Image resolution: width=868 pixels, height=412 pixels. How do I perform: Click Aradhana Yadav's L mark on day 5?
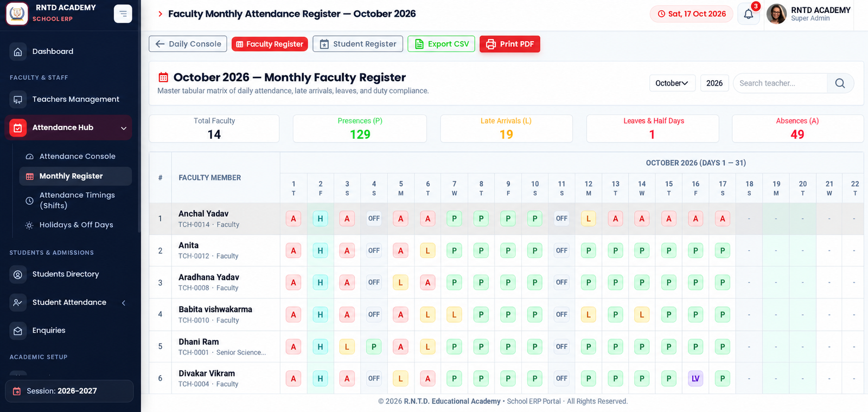401,282
